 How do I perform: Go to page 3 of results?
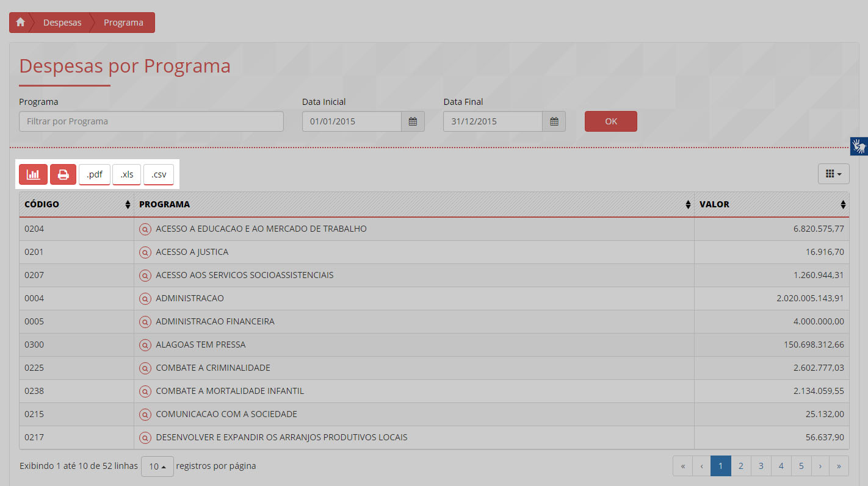tap(761, 466)
